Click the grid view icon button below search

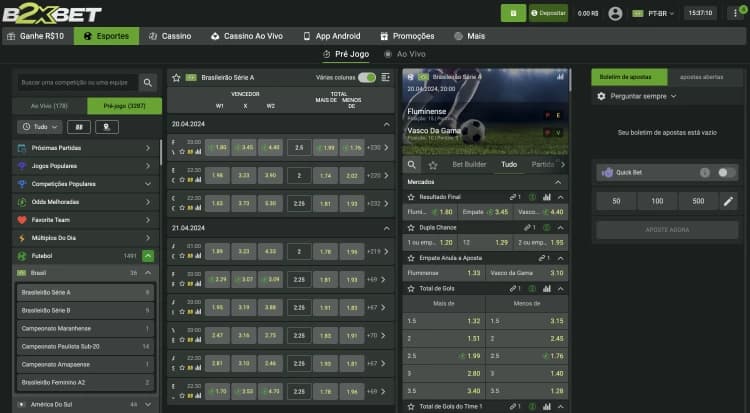tap(79, 127)
